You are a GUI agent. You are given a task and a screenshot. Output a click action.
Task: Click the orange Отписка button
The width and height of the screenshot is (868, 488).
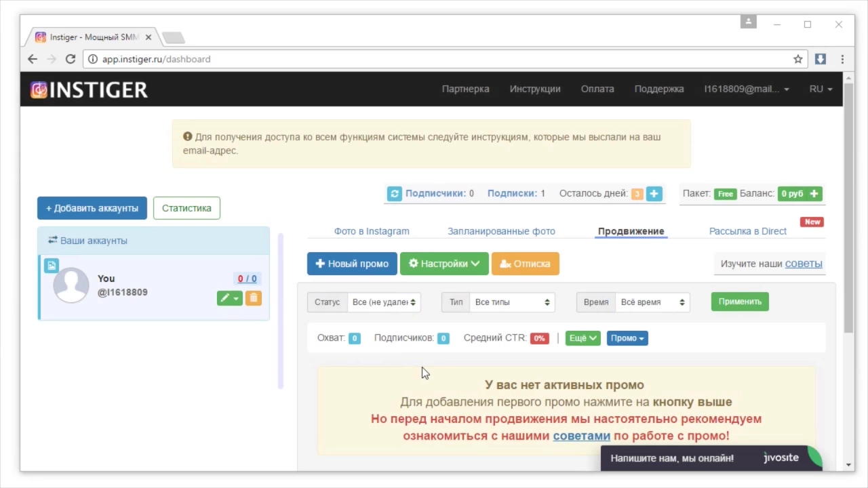tap(525, 264)
